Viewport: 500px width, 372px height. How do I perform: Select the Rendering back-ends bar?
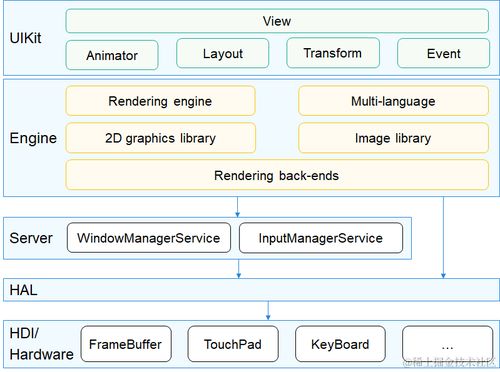[x=277, y=175]
